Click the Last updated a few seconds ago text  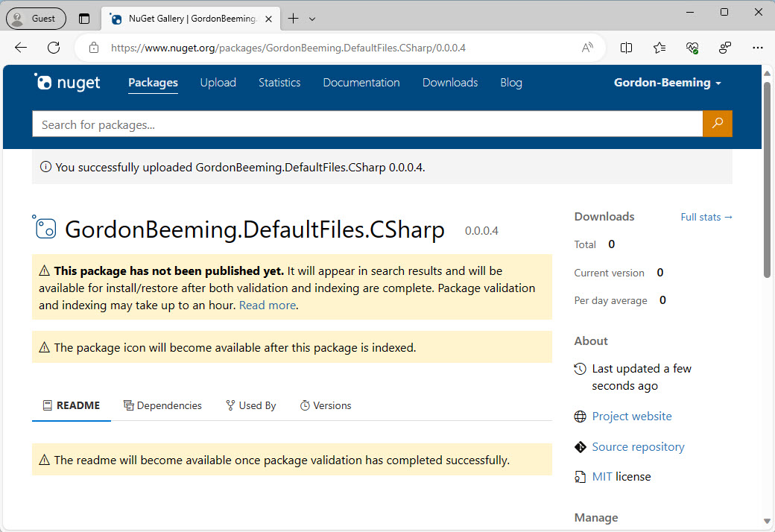(642, 377)
